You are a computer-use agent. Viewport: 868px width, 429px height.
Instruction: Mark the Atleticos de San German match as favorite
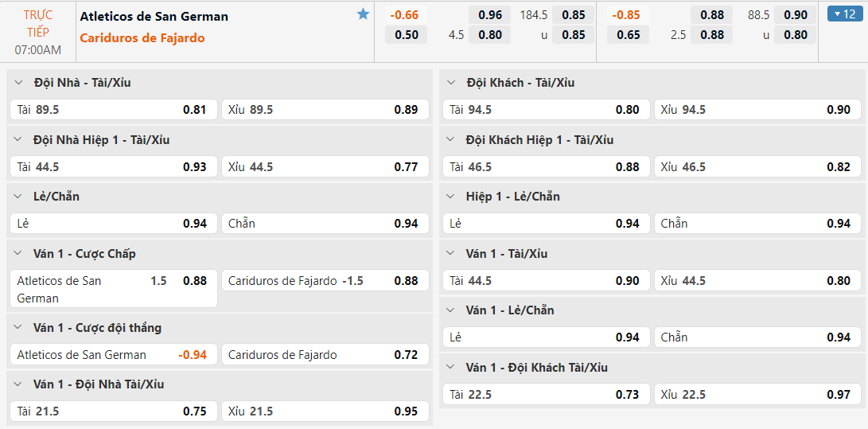[x=364, y=14]
